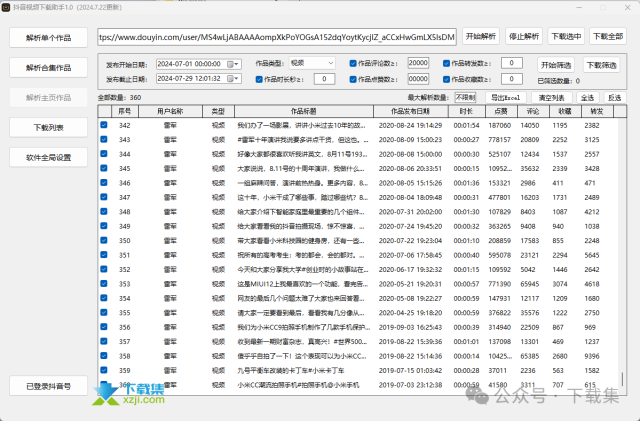Sort by the 作品发布日期 column header

point(411,111)
